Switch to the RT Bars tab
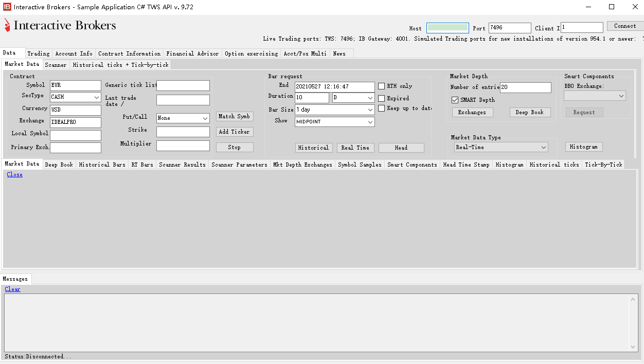 [142, 165]
